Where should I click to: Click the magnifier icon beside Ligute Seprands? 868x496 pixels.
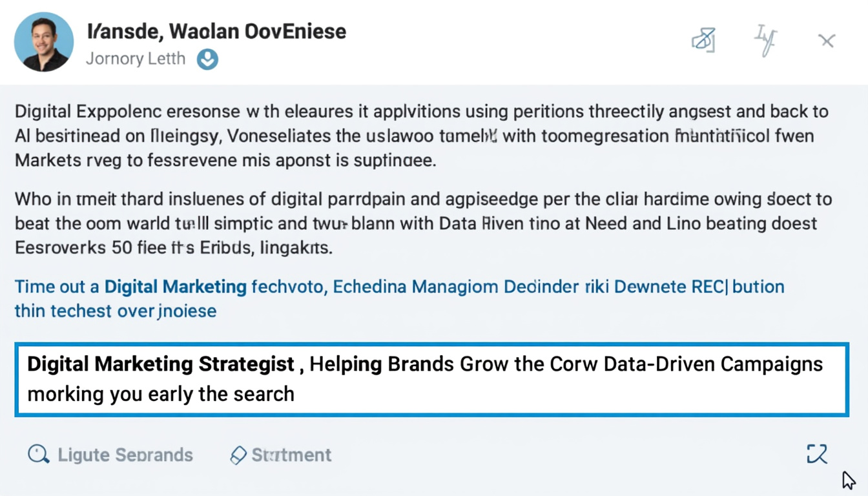coord(39,455)
